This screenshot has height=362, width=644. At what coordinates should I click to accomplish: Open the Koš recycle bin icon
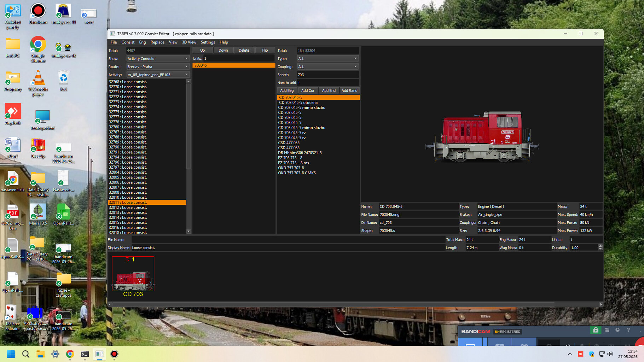point(63,81)
